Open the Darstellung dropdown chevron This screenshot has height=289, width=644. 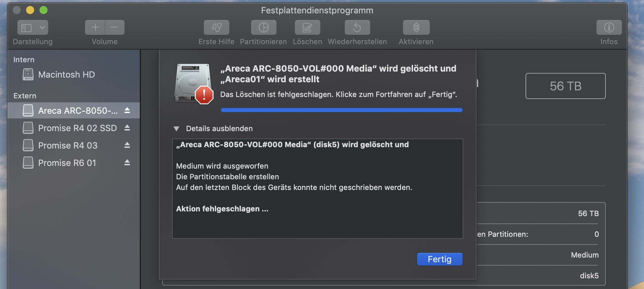[42, 27]
